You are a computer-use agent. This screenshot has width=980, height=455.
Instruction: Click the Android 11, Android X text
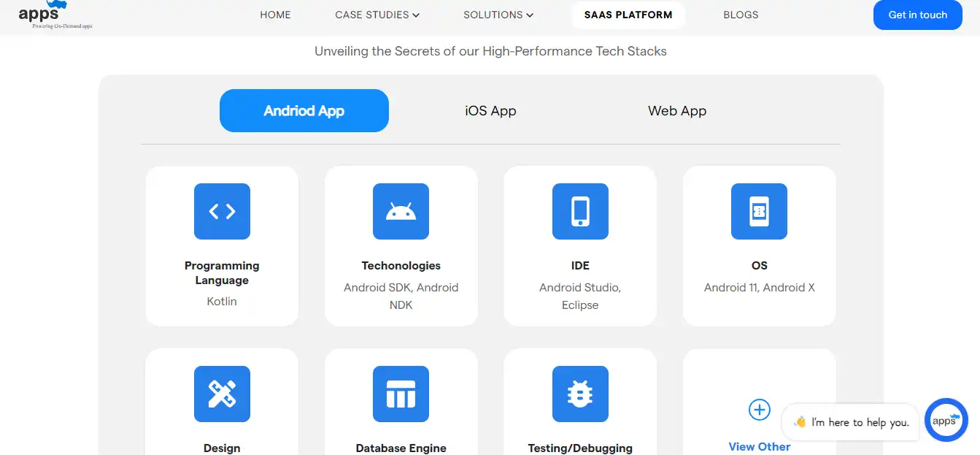[x=760, y=288]
